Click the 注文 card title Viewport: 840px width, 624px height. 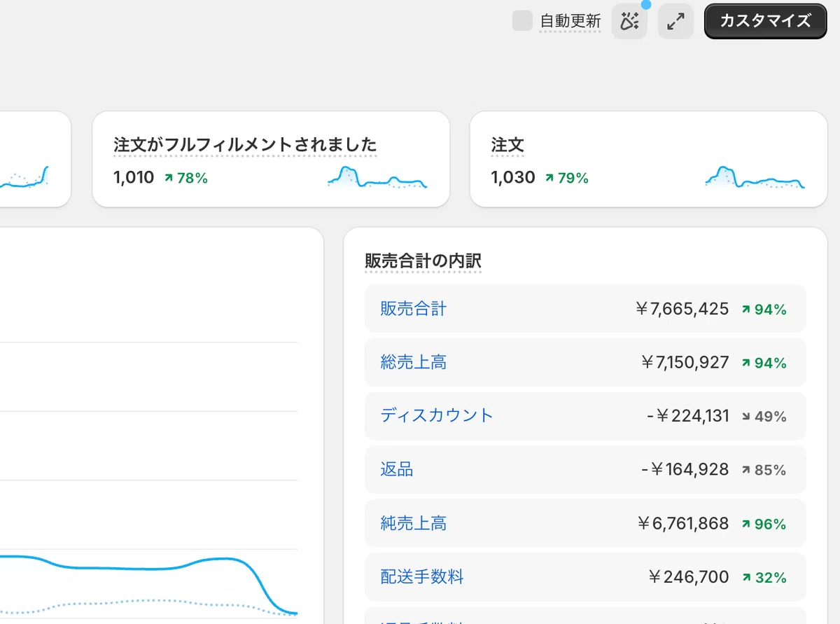click(x=507, y=145)
